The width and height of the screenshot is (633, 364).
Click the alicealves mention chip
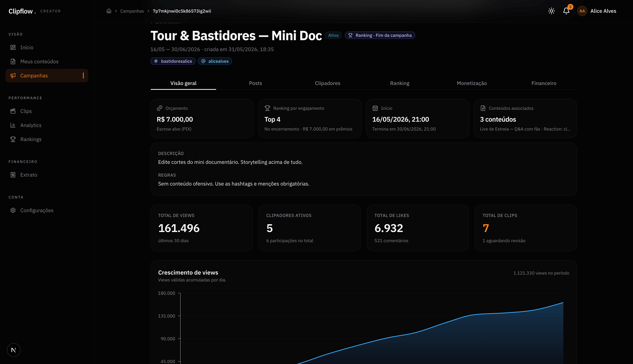(215, 61)
